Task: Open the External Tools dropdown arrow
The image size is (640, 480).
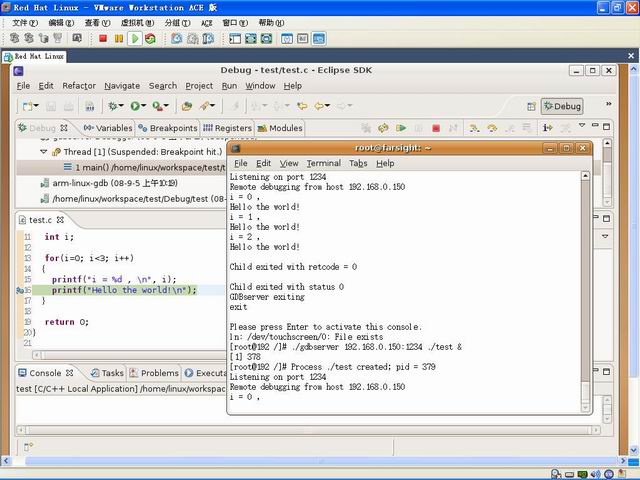Action: (x=166, y=106)
